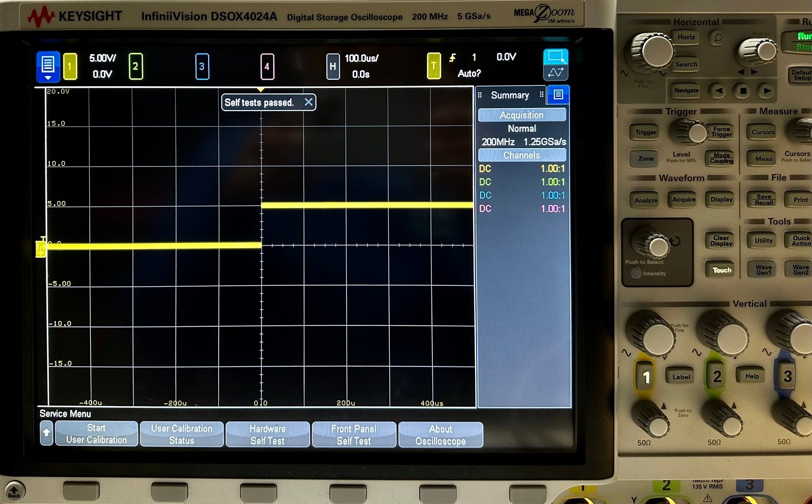The width and height of the screenshot is (812, 504).
Task: Push the Zone key
Action: coord(646,159)
